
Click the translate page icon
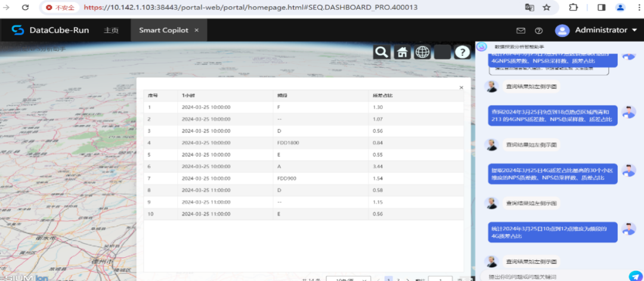[530, 7]
